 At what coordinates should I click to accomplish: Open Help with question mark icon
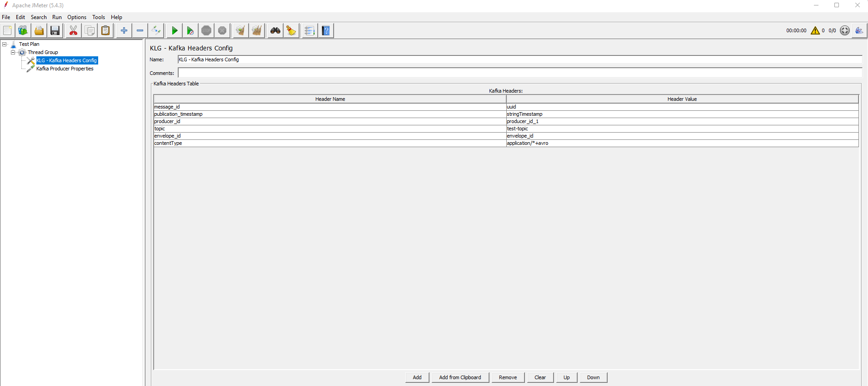326,30
